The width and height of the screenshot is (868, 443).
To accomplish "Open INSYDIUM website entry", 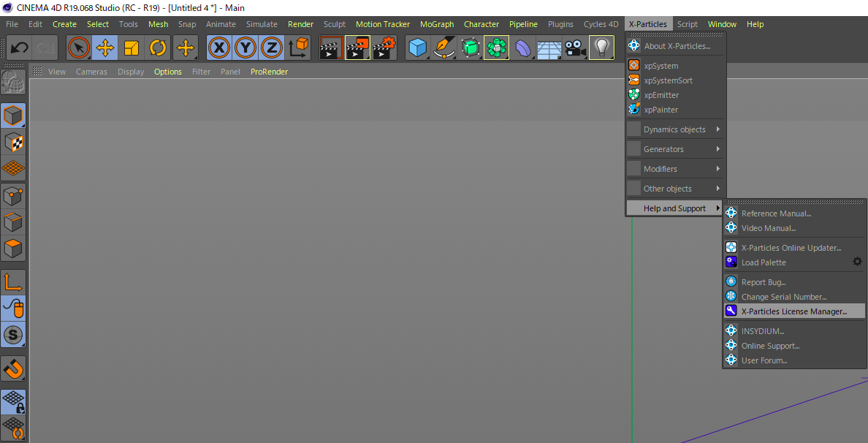I will [x=794, y=331].
